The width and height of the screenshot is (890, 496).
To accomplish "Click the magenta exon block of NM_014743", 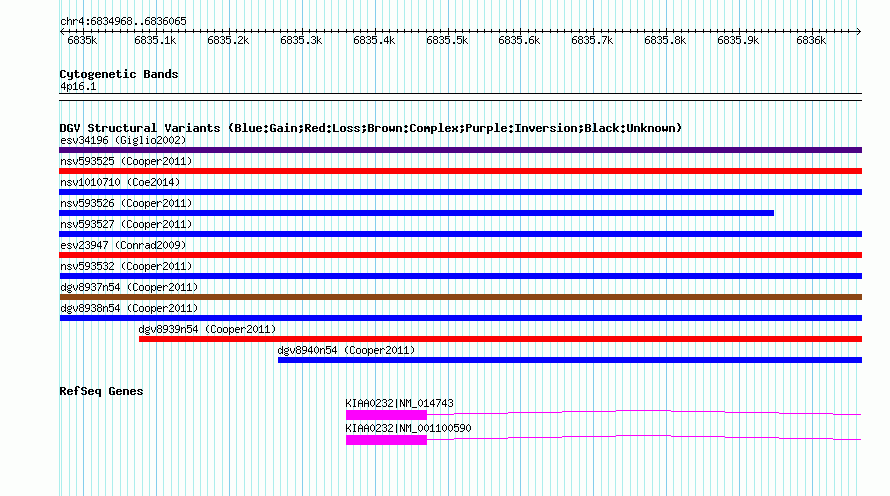I will pos(387,415).
